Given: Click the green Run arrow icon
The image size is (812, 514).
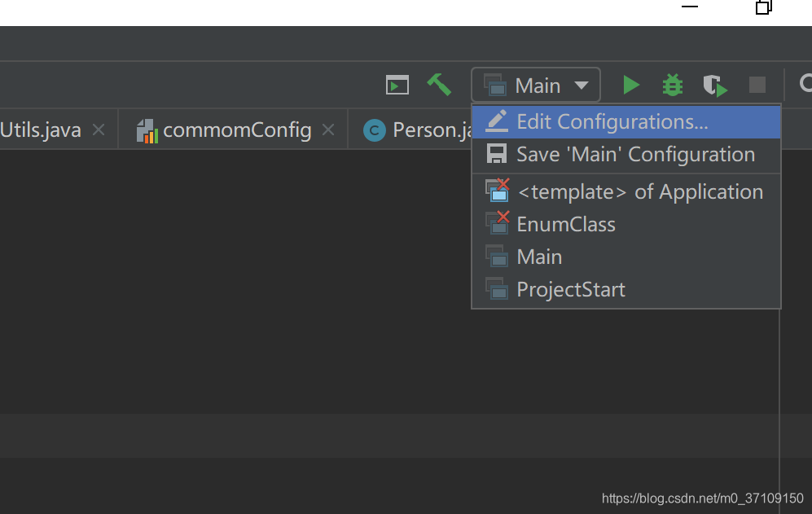Looking at the screenshot, I should [631, 85].
